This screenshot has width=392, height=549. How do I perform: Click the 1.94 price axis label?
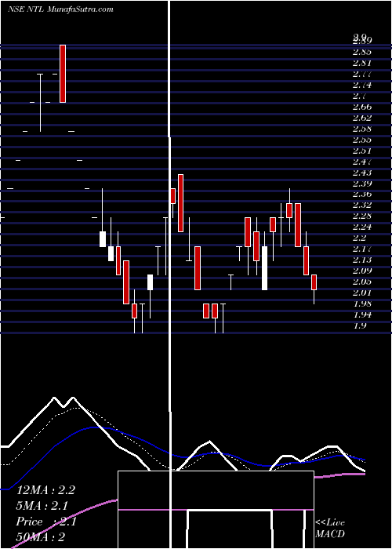coord(362,314)
